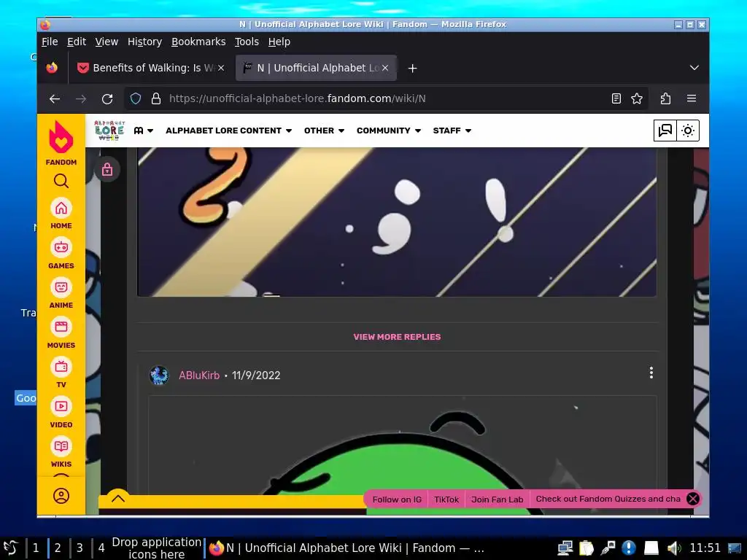Toggle light/dark theme sun icon
This screenshot has height=560, width=747.
(x=688, y=131)
